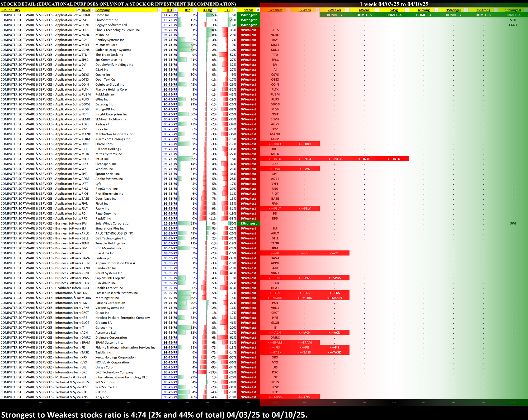This screenshot has width=528, height=420.
Task: Open the 5Avg column filter dropdown
Action: pos(407,10)
